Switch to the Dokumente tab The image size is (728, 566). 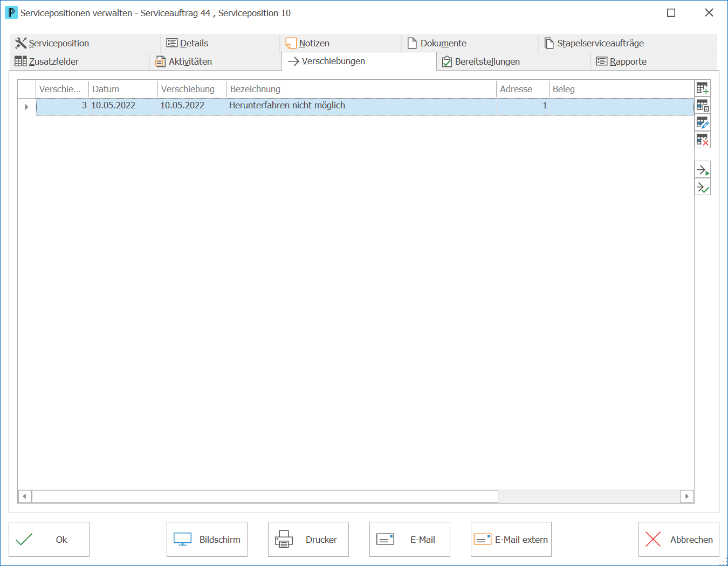pyautogui.click(x=470, y=44)
